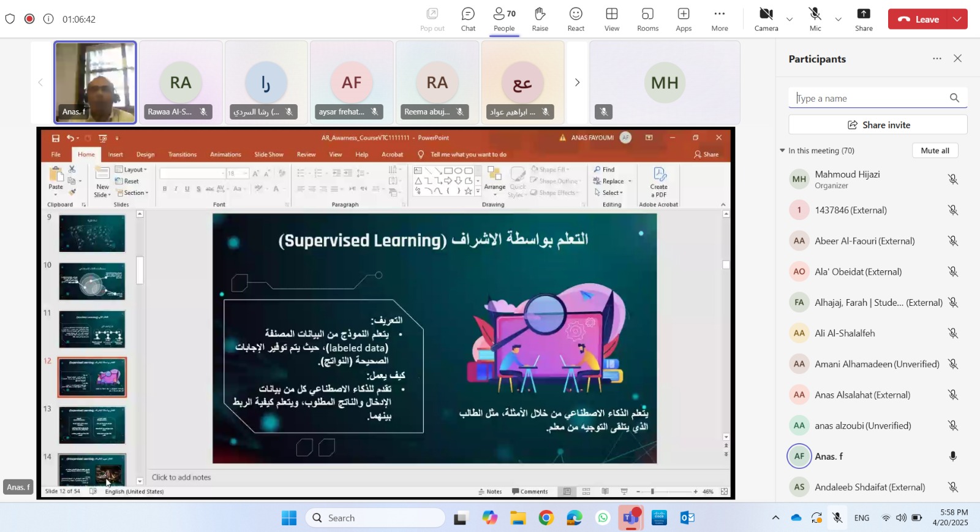Unmute the Mic in the toolbar
The width and height of the screenshot is (980, 532).
coord(815,19)
